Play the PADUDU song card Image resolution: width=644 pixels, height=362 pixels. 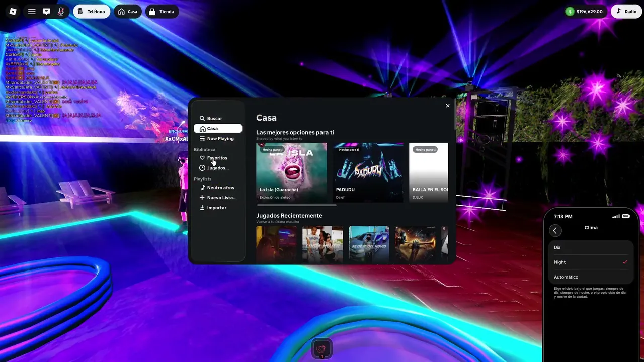tap(368, 172)
